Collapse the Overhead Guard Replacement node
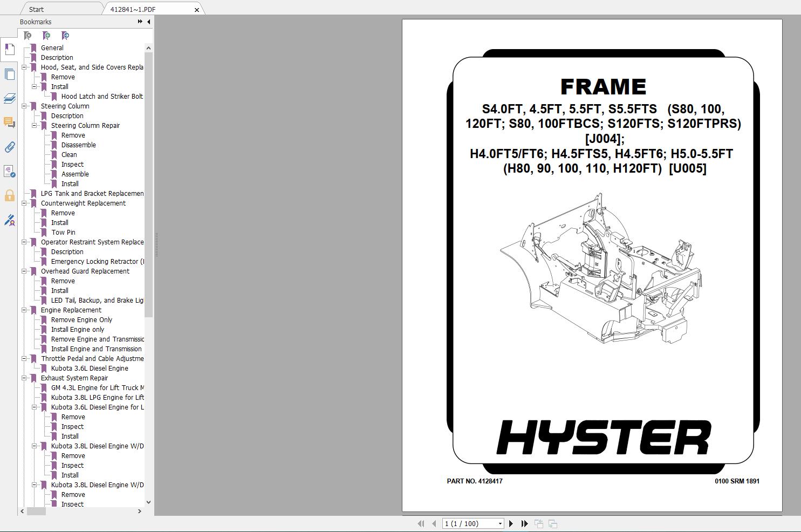This screenshot has width=801, height=532. [24, 271]
